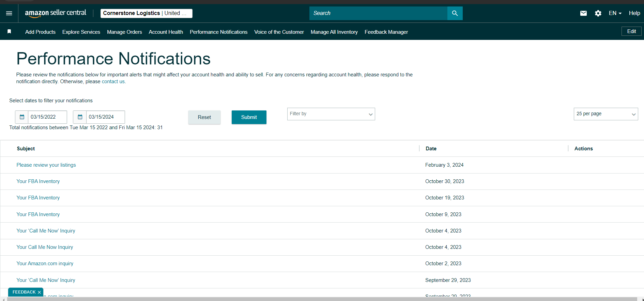Open Your FBA Inventory from October 9, 2023
The height and width of the screenshot is (301, 644).
coord(38,214)
